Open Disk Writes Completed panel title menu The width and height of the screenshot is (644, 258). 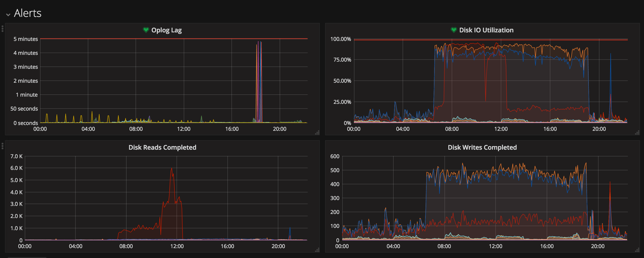pos(482,147)
